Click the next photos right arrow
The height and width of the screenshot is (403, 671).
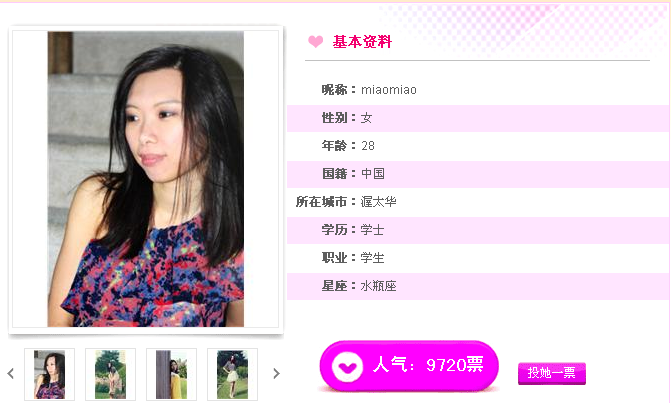(276, 373)
